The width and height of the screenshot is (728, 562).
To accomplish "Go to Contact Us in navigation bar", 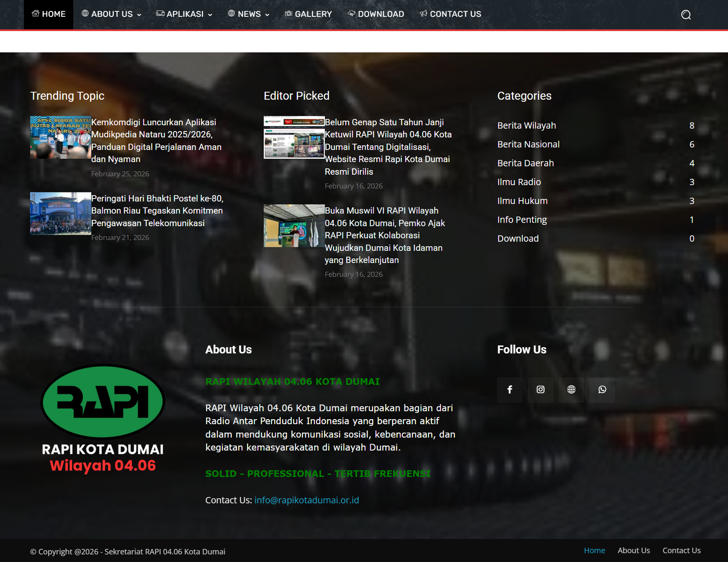I will click(450, 14).
